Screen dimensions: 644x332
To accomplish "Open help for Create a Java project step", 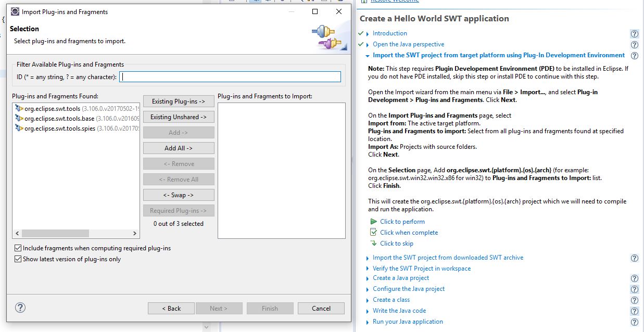I will point(634,278).
